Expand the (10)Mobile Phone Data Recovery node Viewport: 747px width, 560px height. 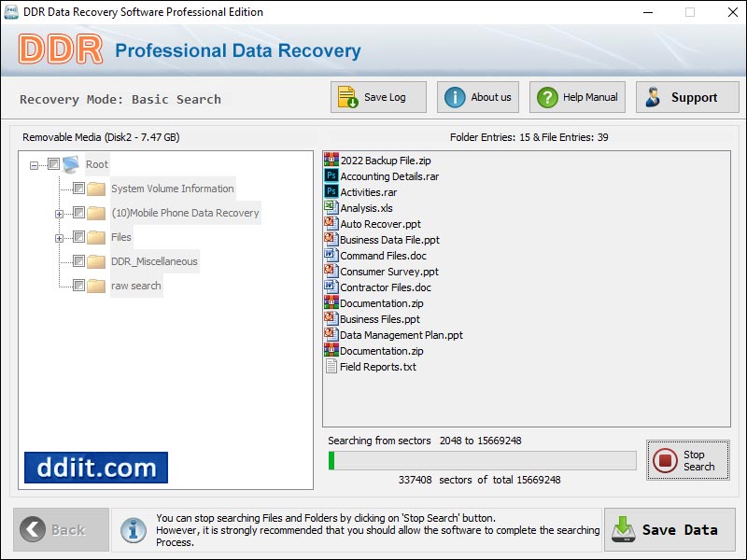pos(59,213)
